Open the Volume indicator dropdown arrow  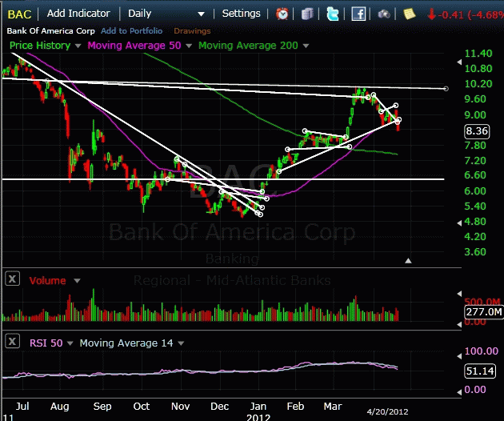click(77, 281)
